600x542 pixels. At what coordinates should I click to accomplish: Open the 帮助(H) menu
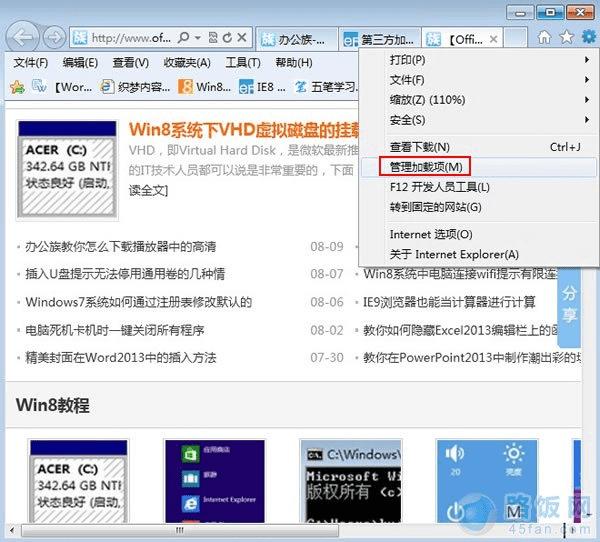click(x=294, y=62)
